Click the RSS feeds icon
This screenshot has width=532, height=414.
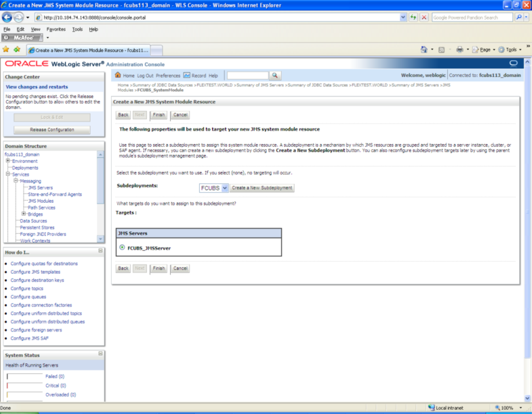click(x=441, y=50)
